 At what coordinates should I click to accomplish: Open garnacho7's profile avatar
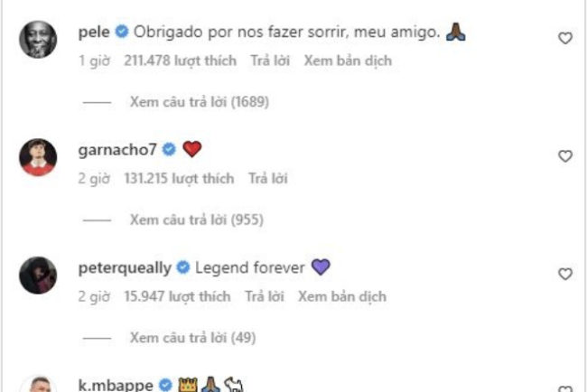click(x=38, y=157)
